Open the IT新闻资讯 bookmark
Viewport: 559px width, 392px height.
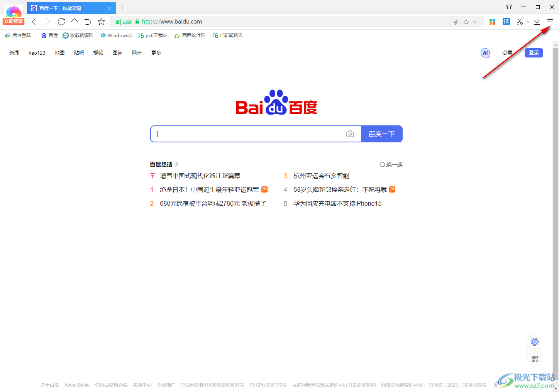pos(228,35)
